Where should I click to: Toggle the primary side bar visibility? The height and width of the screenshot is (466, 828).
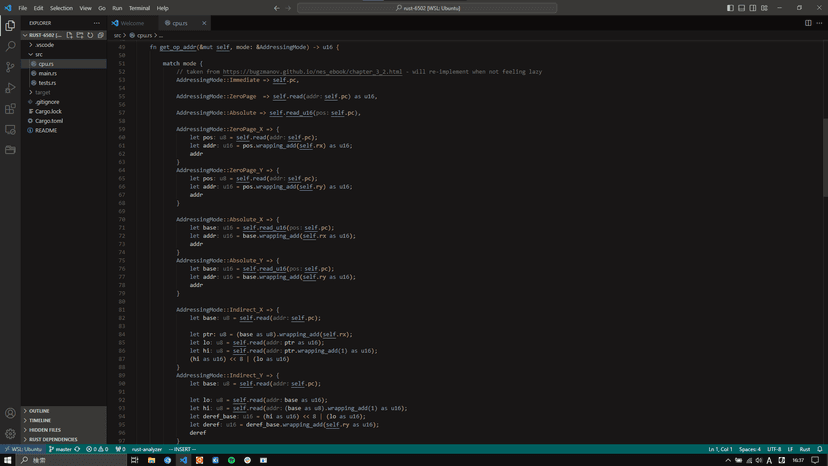730,8
